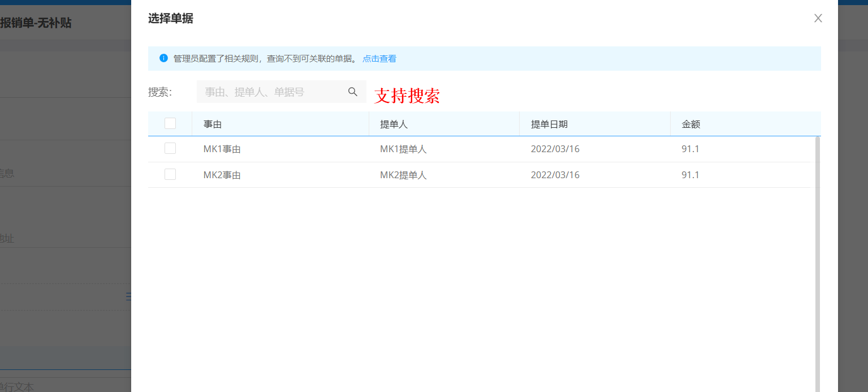Click the blue info icon in banner
868x392 pixels.
pyautogui.click(x=163, y=58)
